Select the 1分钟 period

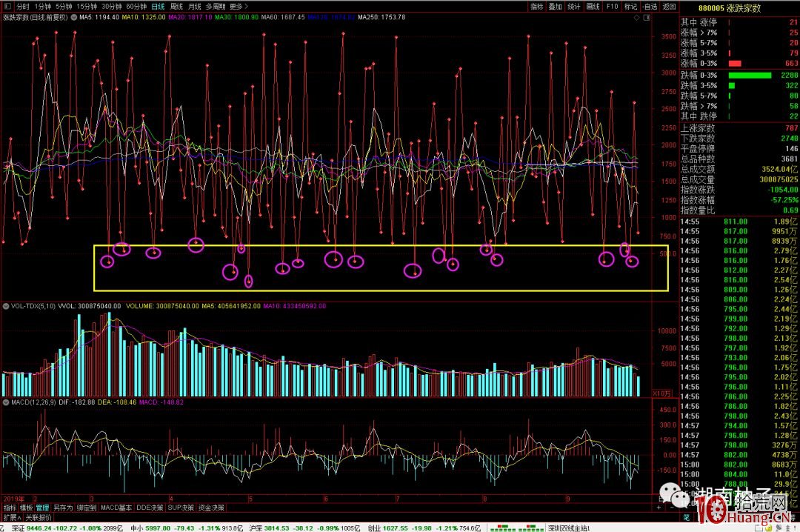(x=43, y=6)
